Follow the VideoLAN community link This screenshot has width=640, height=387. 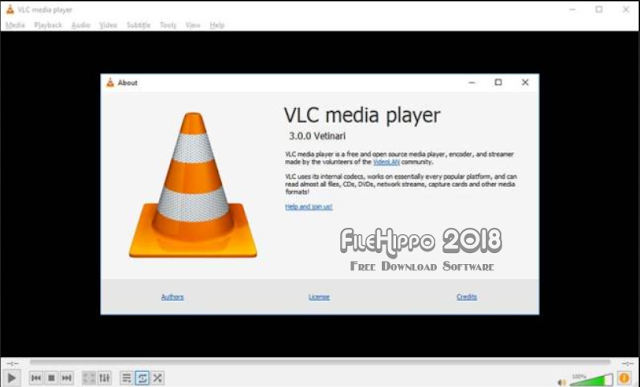386,162
